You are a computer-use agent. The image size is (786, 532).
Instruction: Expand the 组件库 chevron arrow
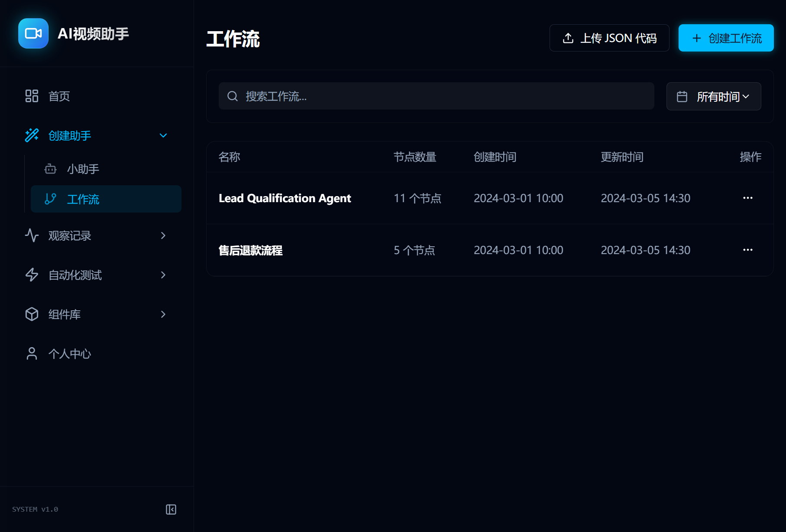click(x=163, y=314)
